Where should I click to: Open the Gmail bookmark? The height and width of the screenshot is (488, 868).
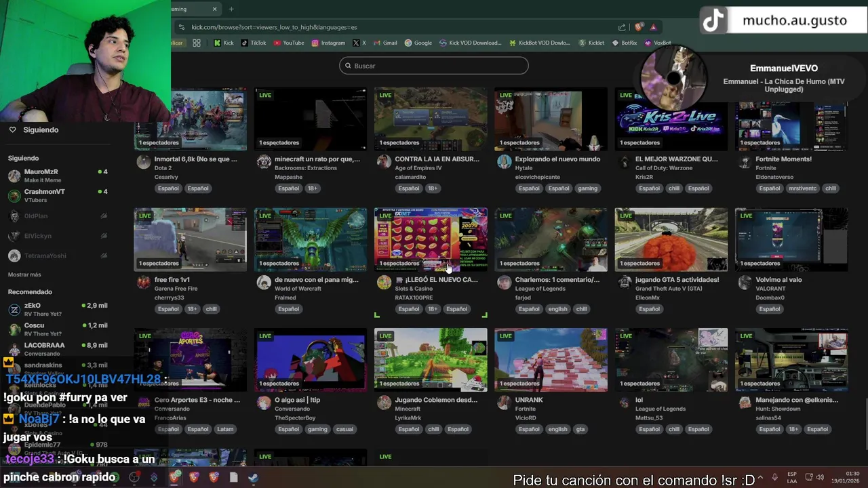385,43
